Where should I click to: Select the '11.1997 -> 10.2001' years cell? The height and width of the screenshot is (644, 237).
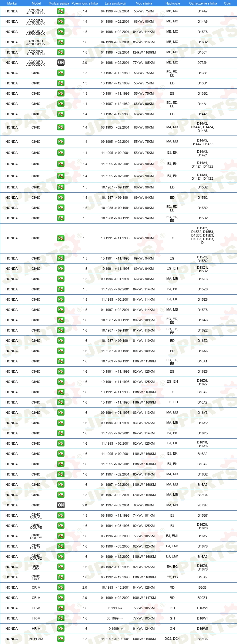coord(115,639)
